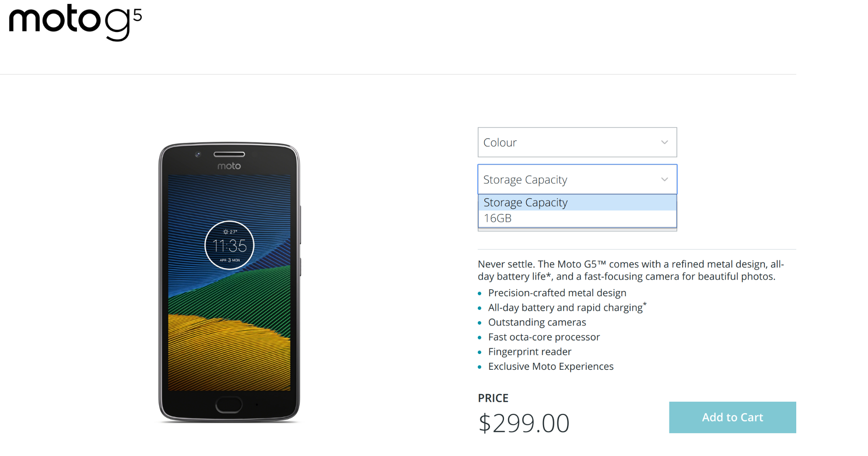Choose the 16GB storage option
Screen dimensions: 868x456
pyautogui.click(x=577, y=218)
